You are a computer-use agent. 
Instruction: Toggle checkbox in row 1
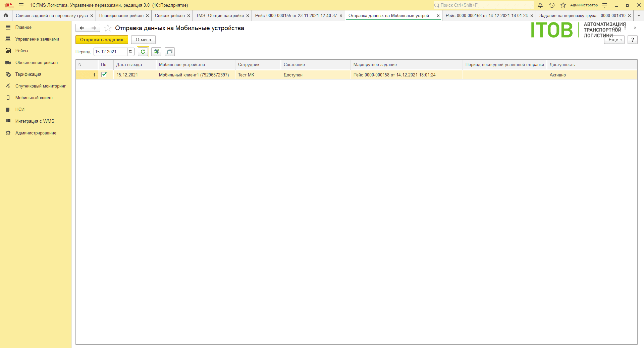[104, 74]
